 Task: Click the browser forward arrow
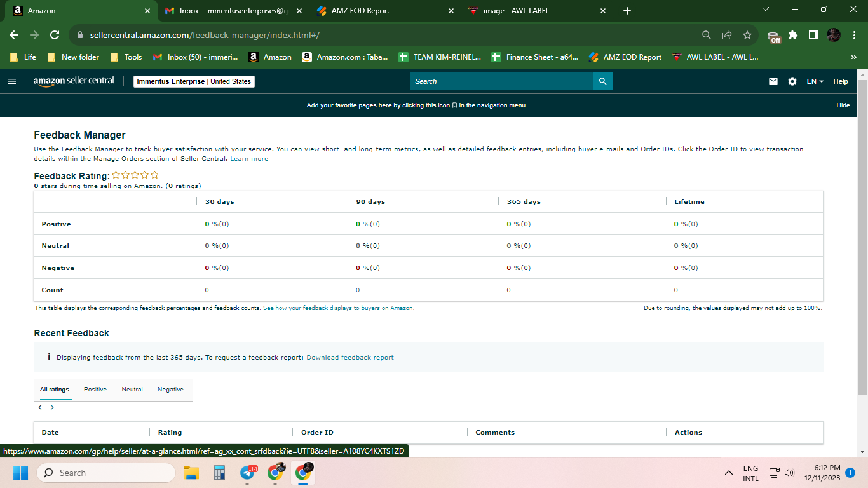pos(34,35)
